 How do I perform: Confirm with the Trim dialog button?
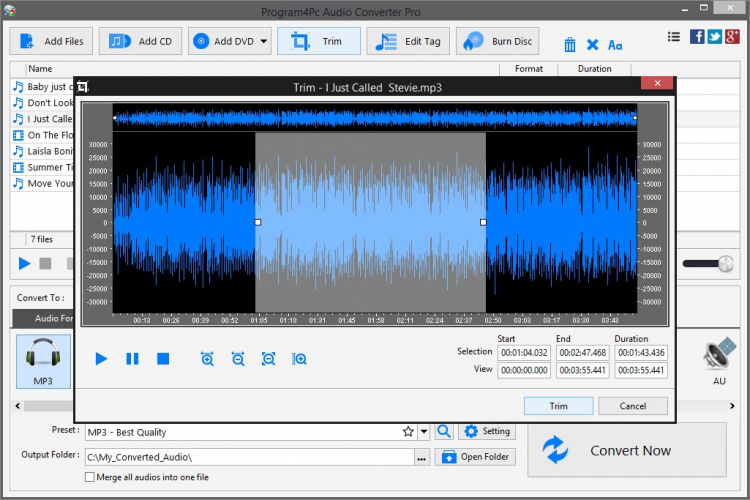[x=558, y=406]
